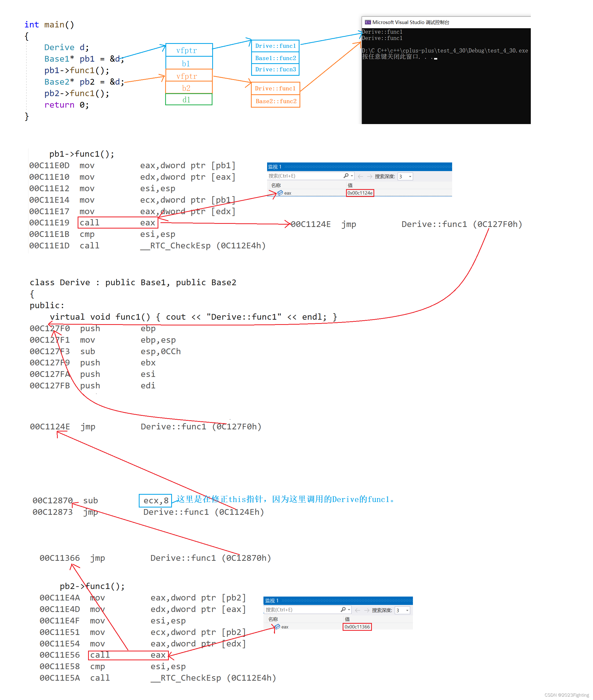The width and height of the screenshot is (593, 700).
Task: Select the 监视 1 title tab of the watch window showing 0x00c11366
Action: coord(272,600)
